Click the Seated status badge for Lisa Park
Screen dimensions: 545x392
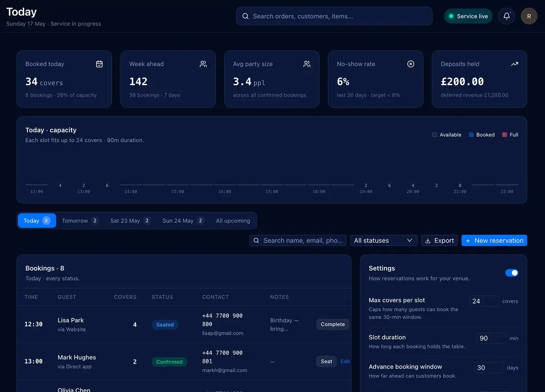pyautogui.click(x=165, y=325)
